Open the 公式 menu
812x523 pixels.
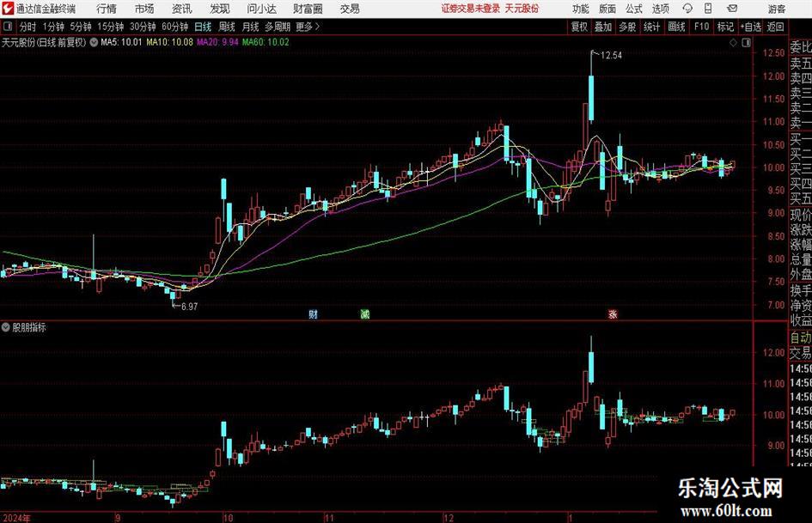[x=634, y=9]
